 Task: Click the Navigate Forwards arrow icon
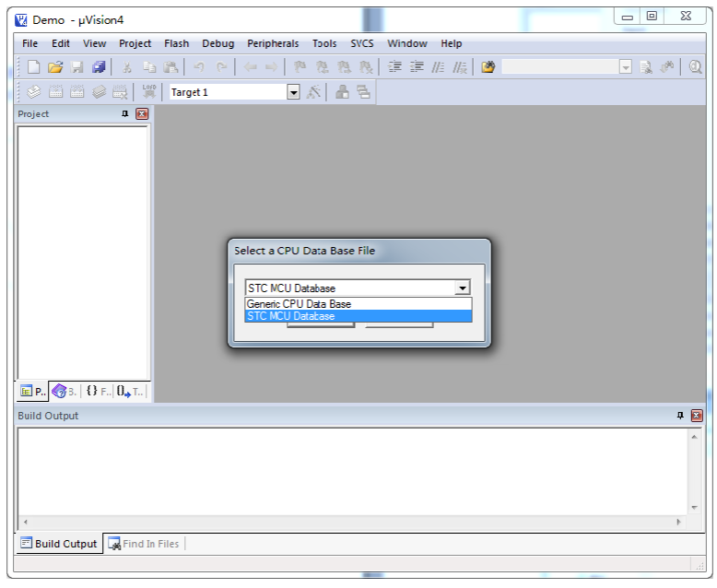[272, 67]
